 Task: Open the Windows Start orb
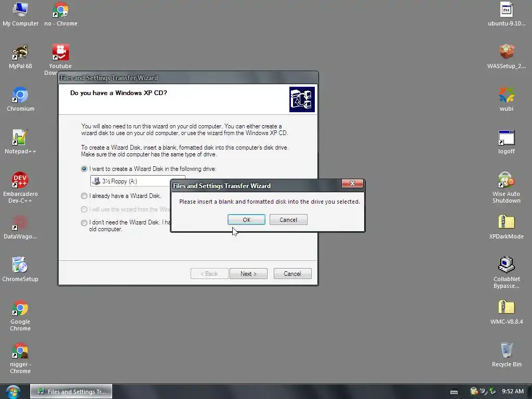coord(13,392)
